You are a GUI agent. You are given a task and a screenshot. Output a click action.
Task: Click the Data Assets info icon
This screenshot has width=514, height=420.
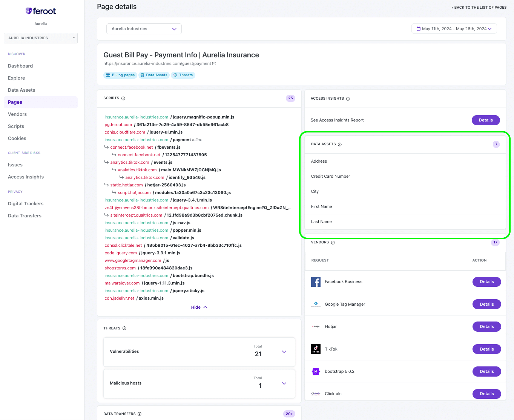tap(340, 145)
